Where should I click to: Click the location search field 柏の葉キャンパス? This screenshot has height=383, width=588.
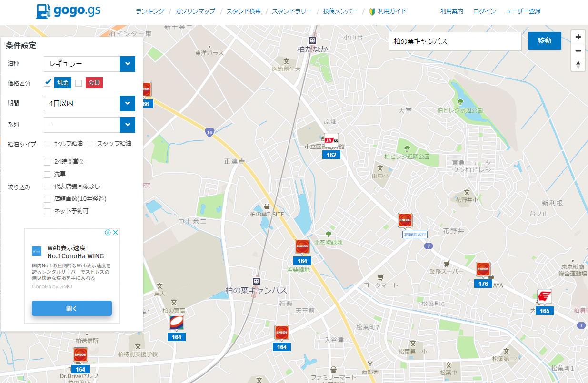coord(455,41)
